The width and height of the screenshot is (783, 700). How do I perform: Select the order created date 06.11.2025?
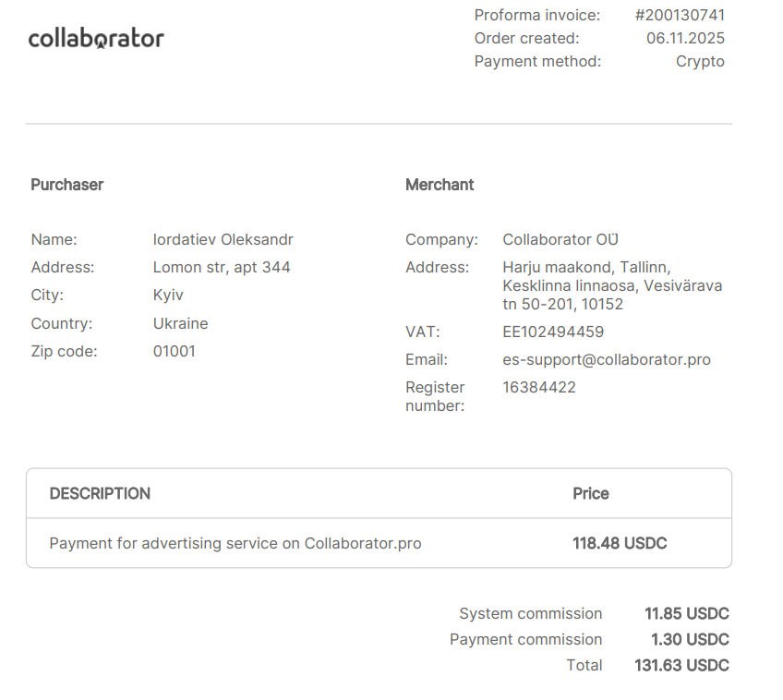[x=685, y=39]
